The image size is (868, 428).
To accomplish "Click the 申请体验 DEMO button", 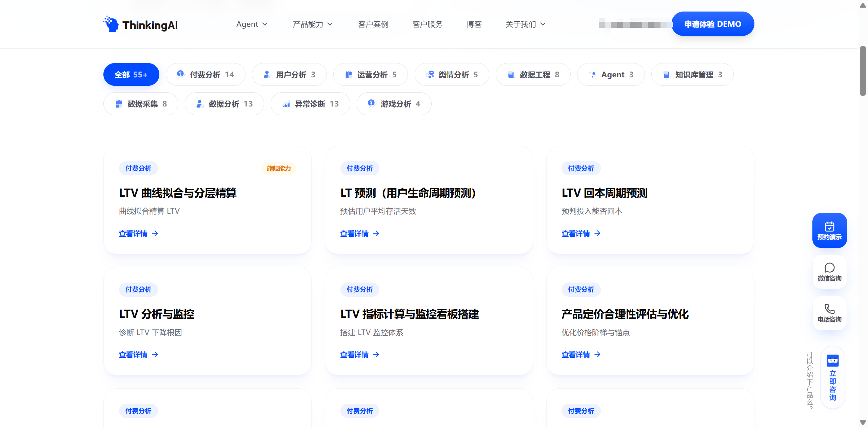I will tap(713, 24).
